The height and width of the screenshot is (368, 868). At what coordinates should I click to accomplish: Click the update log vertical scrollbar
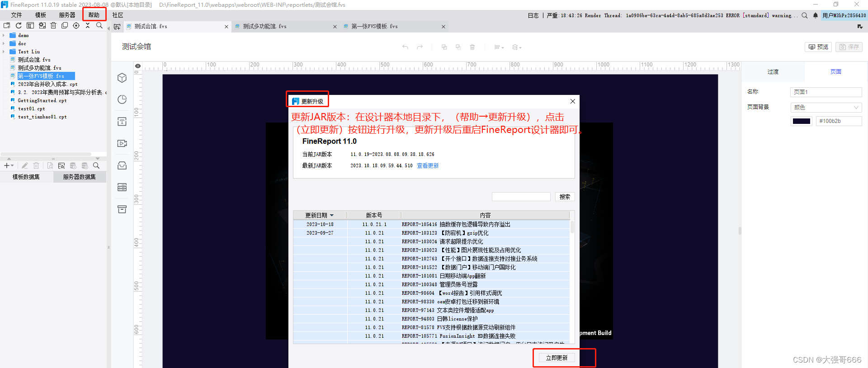click(x=572, y=227)
